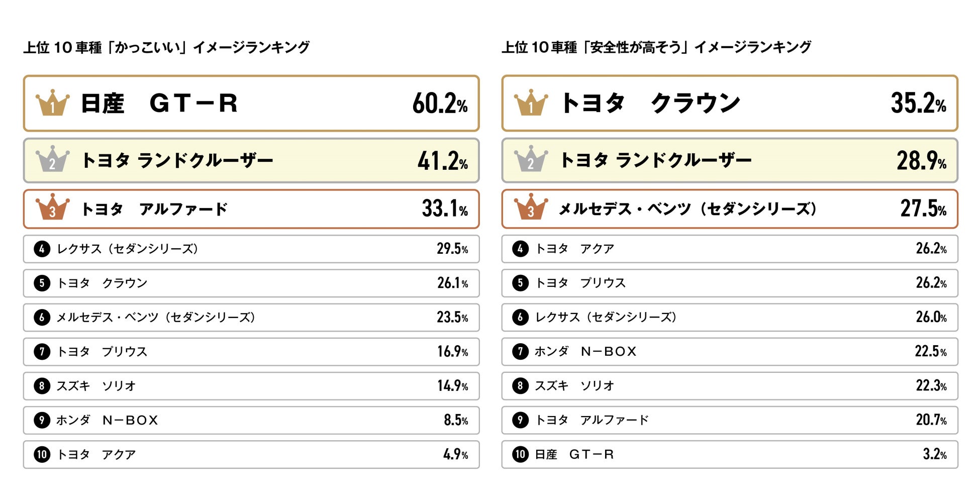
Task: Click the 28.9% value for ランドクルーザー
Action: 921,161
